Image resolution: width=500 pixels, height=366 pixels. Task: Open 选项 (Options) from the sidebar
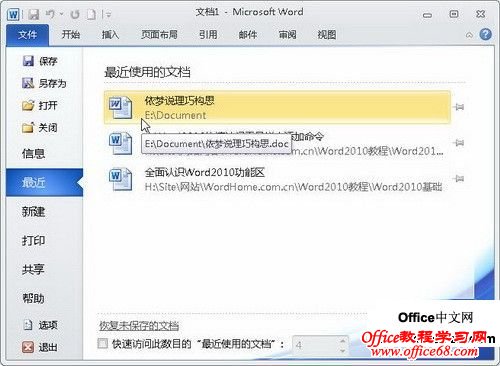click(x=41, y=325)
